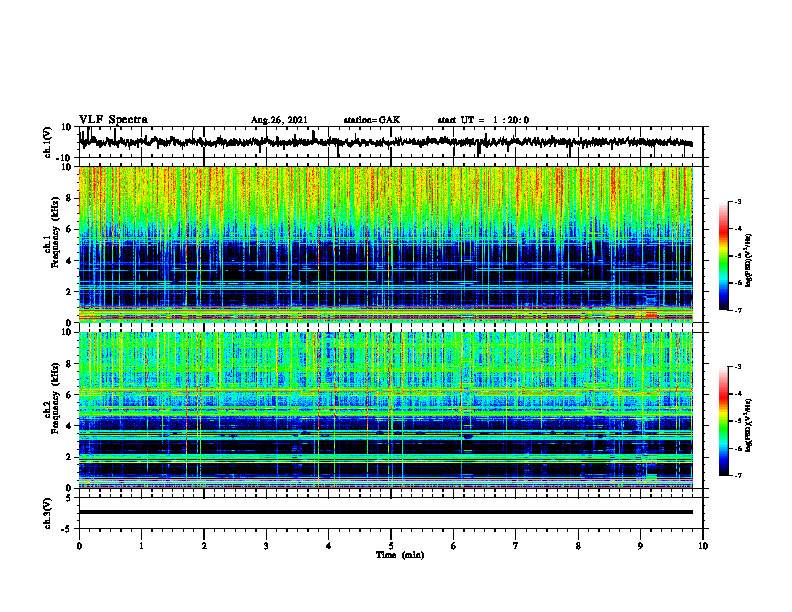This screenshot has height=612, width=792.
Task: Click the "-3" label on ch.1 color bar
Action: pos(738,202)
